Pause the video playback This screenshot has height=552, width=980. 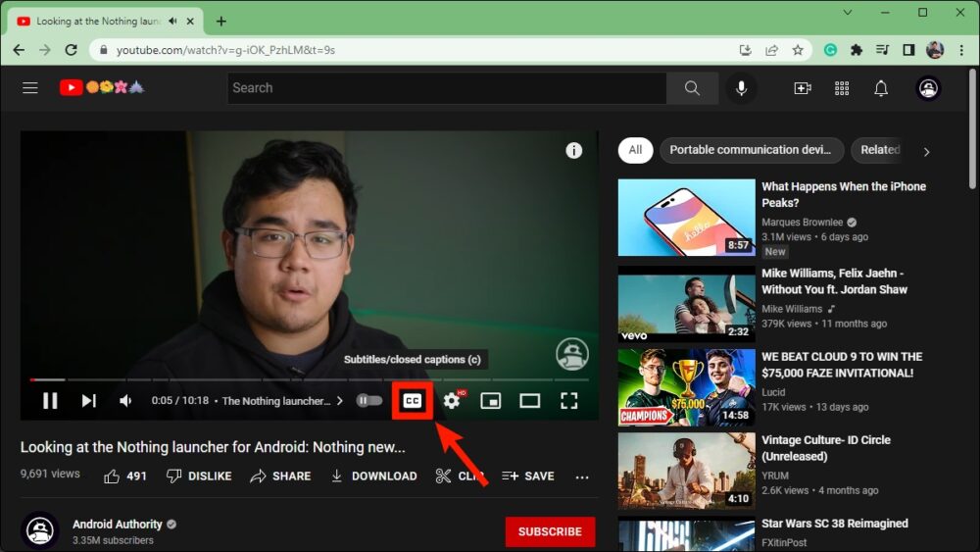tap(50, 401)
